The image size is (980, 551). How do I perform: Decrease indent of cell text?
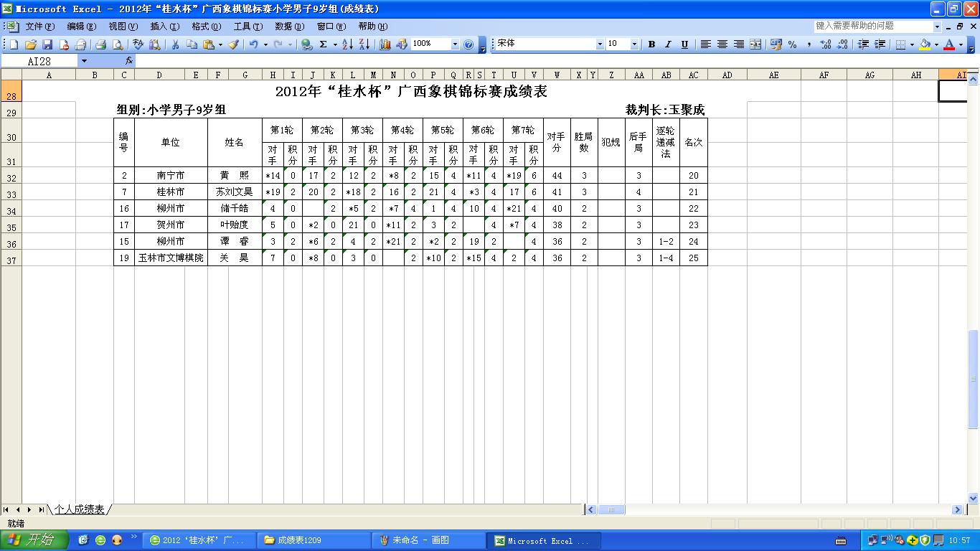coord(863,44)
